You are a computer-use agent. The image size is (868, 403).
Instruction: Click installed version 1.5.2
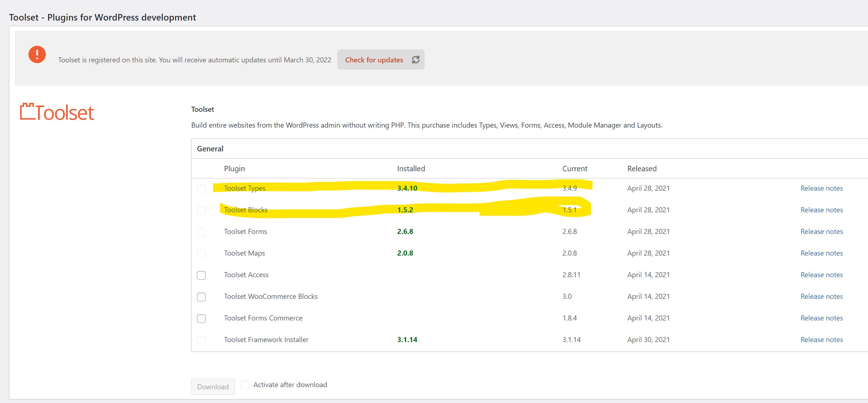click(x=405, y=210)
